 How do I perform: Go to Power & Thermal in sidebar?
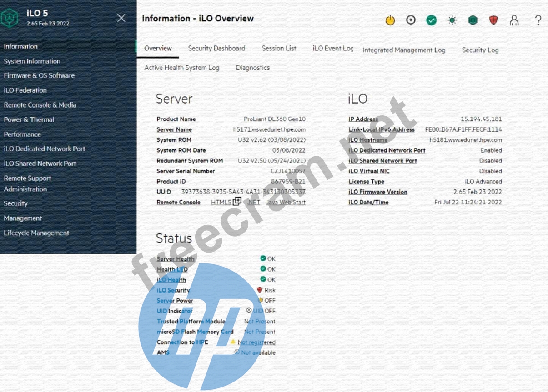coord(29,119)
